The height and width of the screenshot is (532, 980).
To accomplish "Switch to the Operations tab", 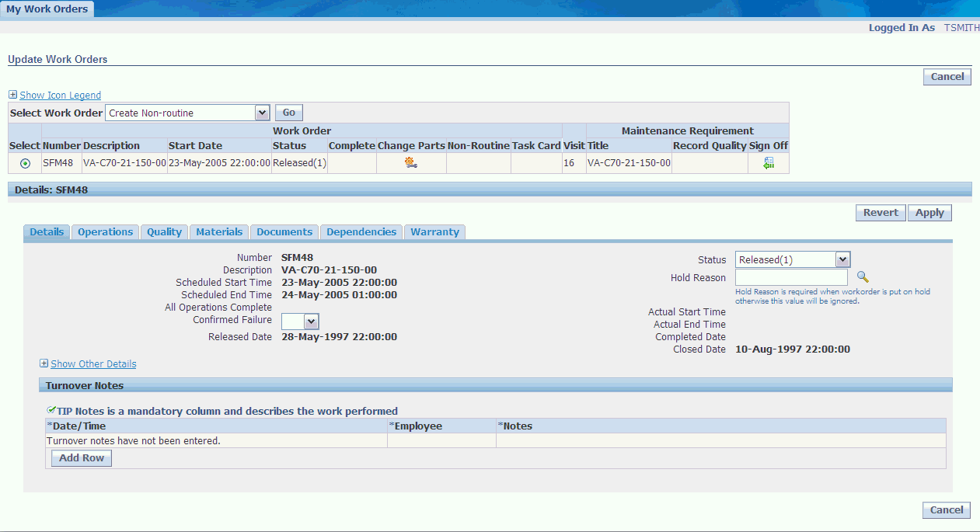I will [x=105, y=231].
